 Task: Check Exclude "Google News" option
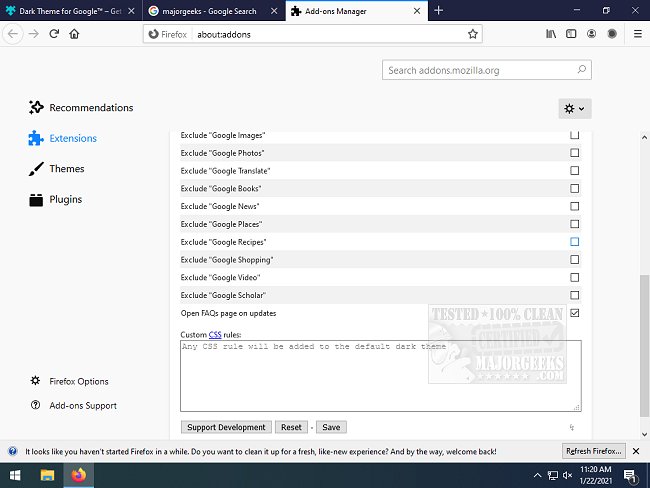[575, 206]
